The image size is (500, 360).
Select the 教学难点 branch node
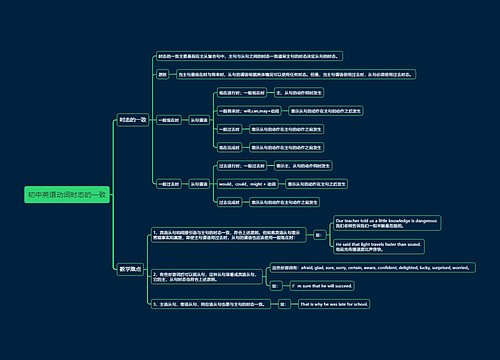coord(130,269)
